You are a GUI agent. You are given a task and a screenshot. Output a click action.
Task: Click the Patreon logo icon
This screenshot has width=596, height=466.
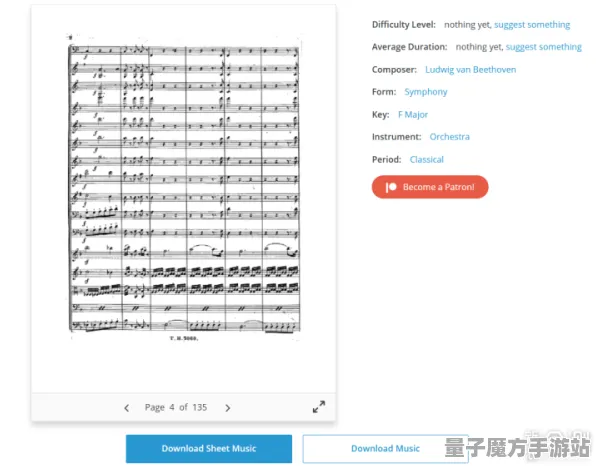click(391, 187)
